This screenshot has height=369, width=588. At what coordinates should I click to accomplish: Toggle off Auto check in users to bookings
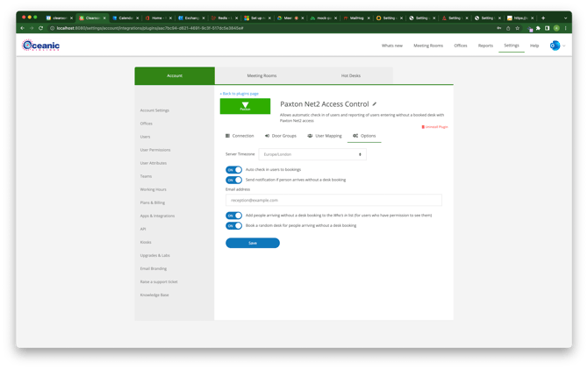(233, 170)
